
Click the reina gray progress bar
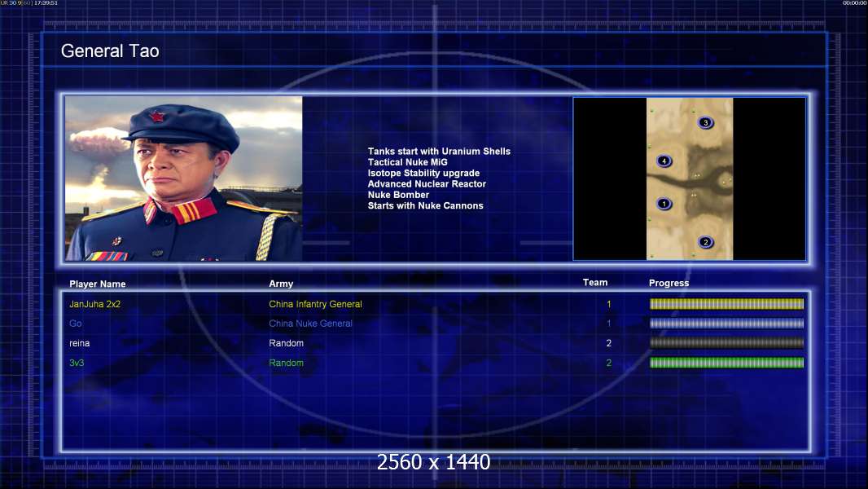(x=726, y=343)
